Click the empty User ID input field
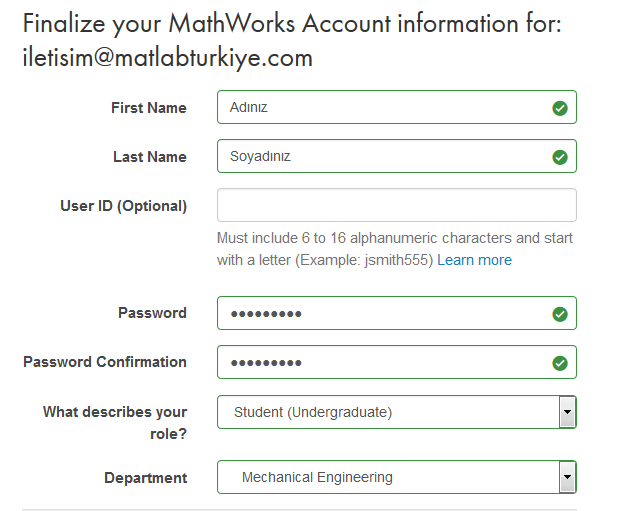The height and width of the screenshot is (511, 627). (397, 205)
